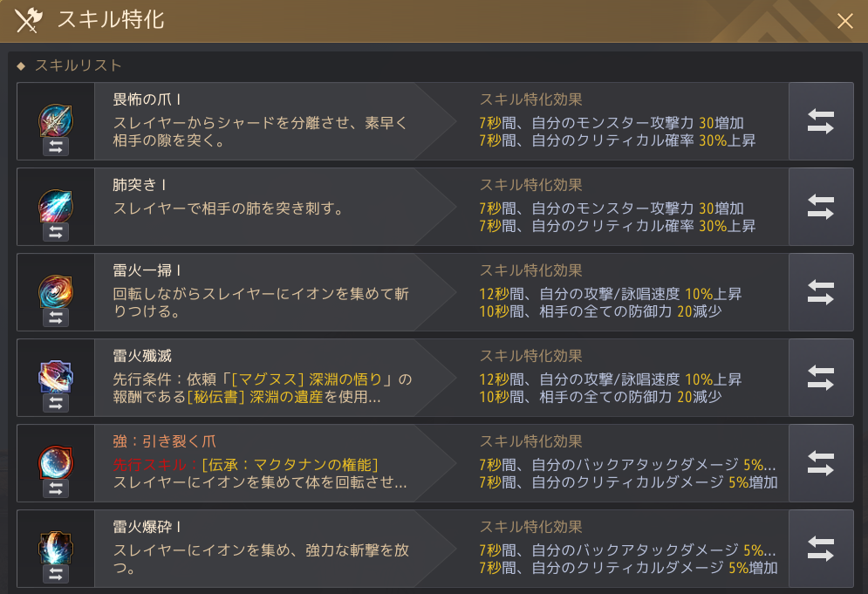The height and width of the screenshot is (594, 868).
Task: Click the swap arrows button for 雷火殲滅
Action: click(x=820, y=378)
